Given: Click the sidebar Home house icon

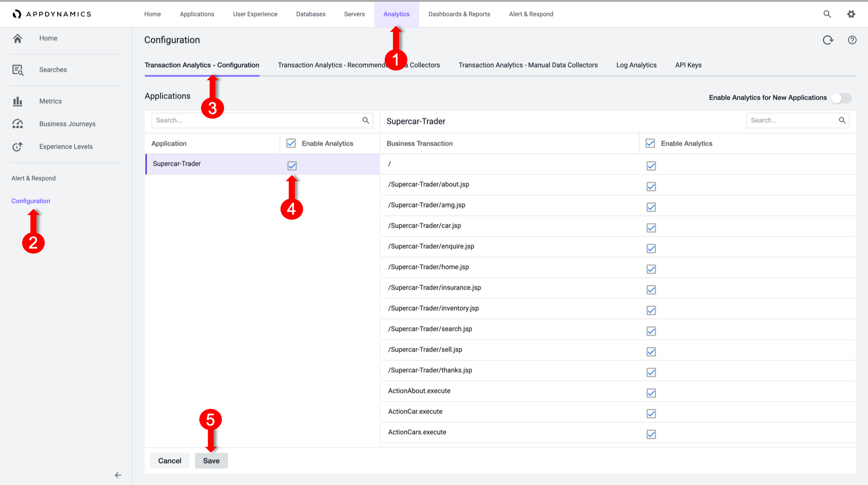Looking at the screenshot, I should [x=17, y=38].
